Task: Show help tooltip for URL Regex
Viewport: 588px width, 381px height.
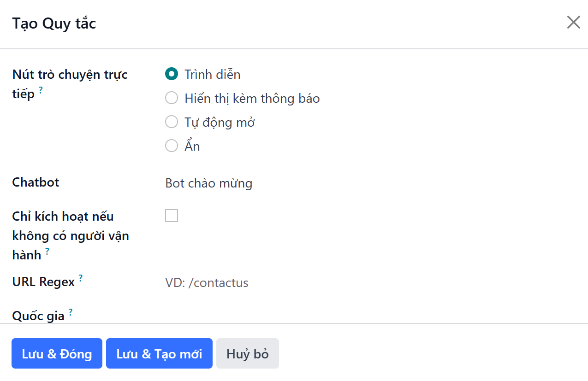Action: tap(81, 278)
